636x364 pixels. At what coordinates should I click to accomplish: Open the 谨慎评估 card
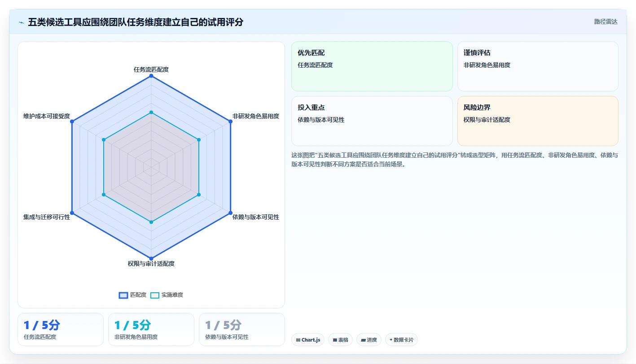538,66
